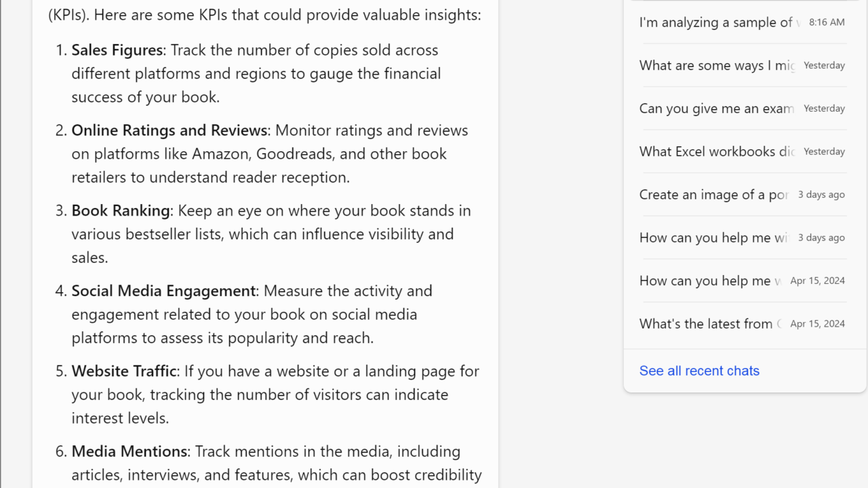Click the bold "Website Traffic" heading
The width and height of the screenshot is (868, 488).
click(x=123, y=371)
